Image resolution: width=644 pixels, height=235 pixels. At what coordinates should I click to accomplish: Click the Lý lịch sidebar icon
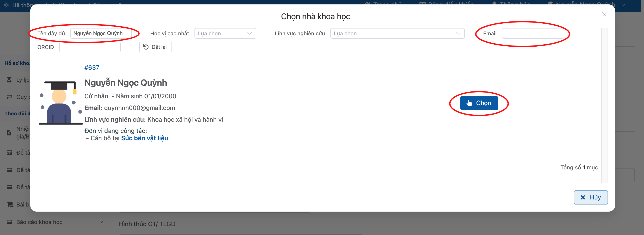pos(9,80)
